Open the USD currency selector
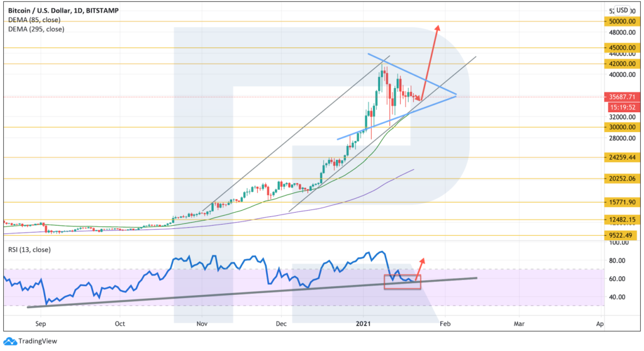Image resolution: width=644 pixels, height=351 pixels. (x=621, y=10)
